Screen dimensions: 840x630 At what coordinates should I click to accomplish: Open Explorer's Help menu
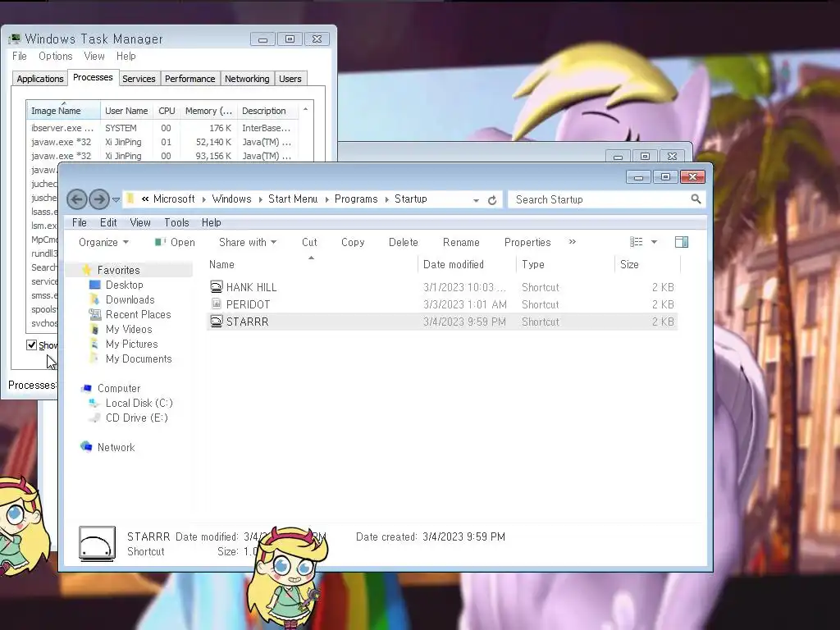(211, 222)
